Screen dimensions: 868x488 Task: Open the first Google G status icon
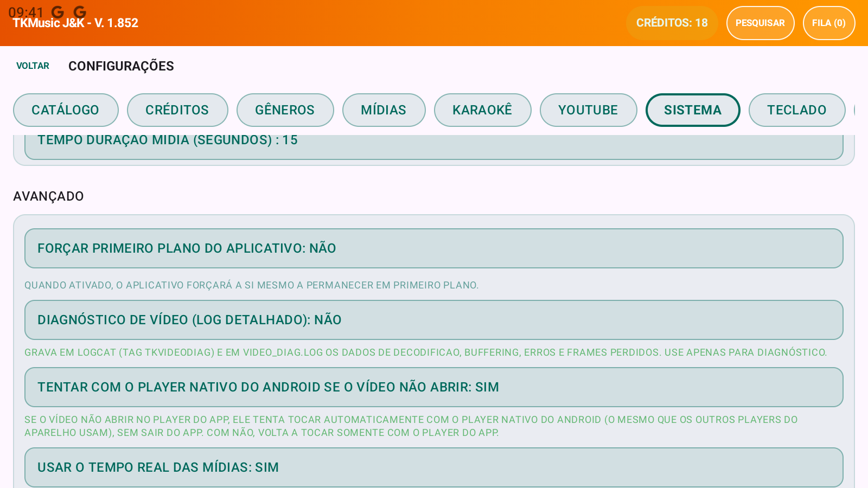[58, 11]
